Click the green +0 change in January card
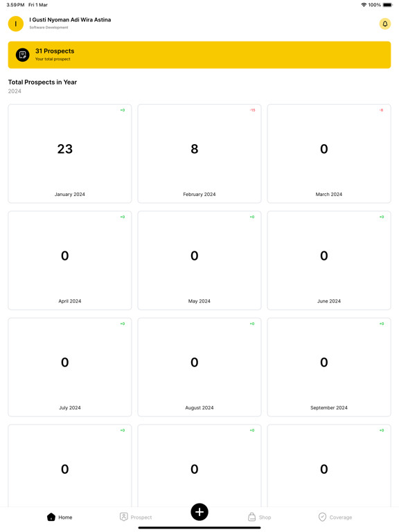 (x=123, y=110)
